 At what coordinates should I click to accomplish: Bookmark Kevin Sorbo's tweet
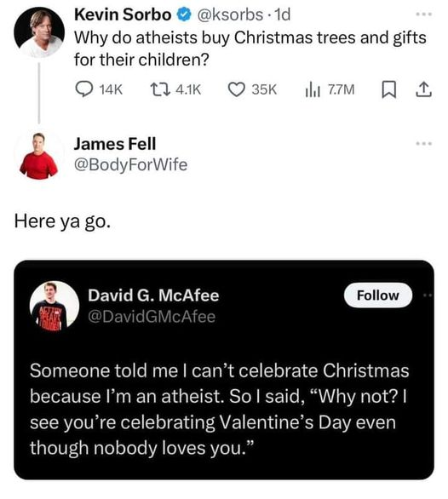click(388, 89)
